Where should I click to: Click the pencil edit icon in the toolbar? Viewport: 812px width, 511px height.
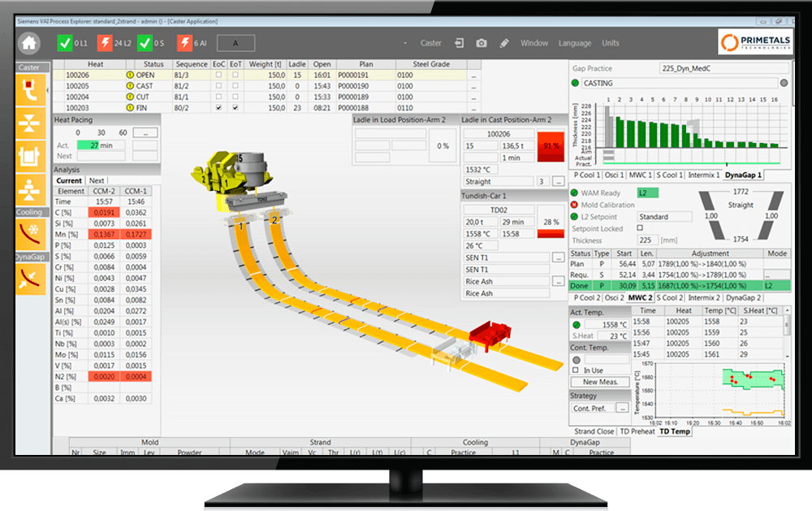(504, 42)
